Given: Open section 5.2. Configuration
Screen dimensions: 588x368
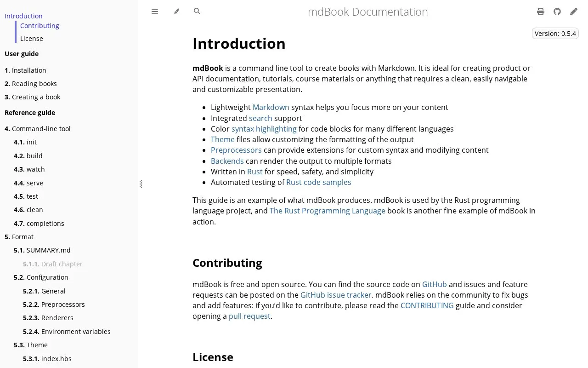Looking at the screenshot, I should (41, 277).
